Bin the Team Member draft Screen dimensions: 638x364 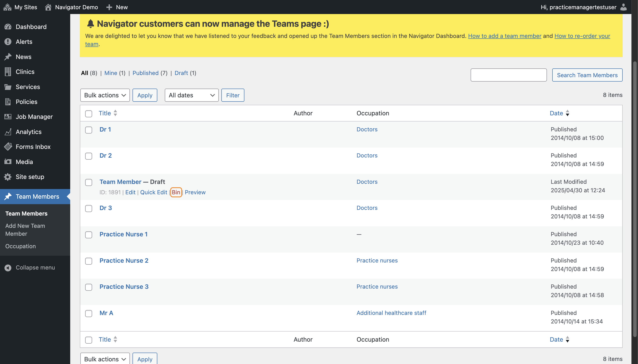[x=176, y=192]
